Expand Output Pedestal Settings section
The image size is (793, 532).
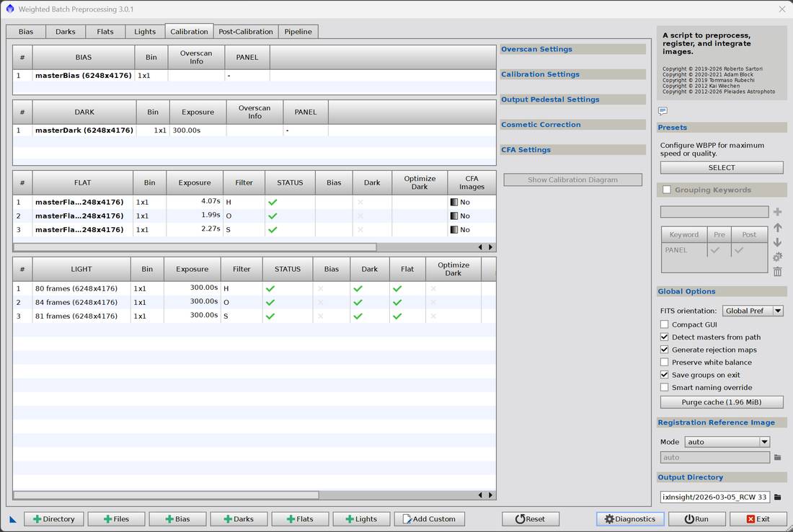coord(572,99)
